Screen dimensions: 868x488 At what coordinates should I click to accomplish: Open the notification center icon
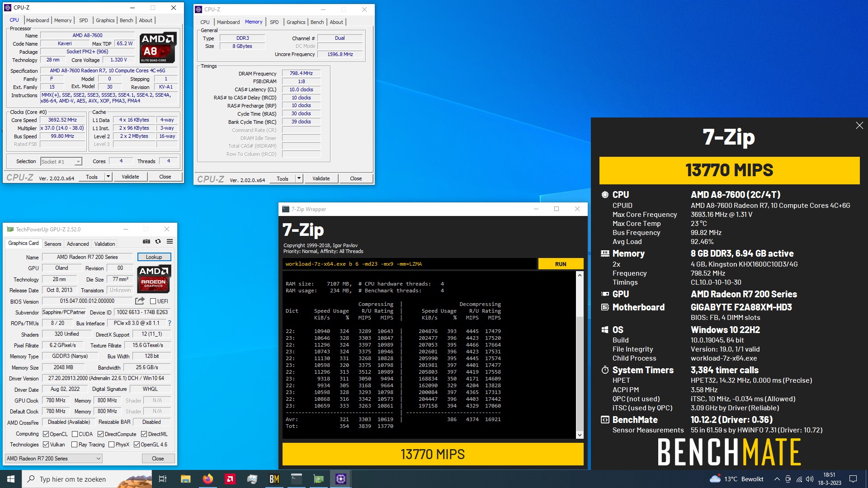(853, 479)
